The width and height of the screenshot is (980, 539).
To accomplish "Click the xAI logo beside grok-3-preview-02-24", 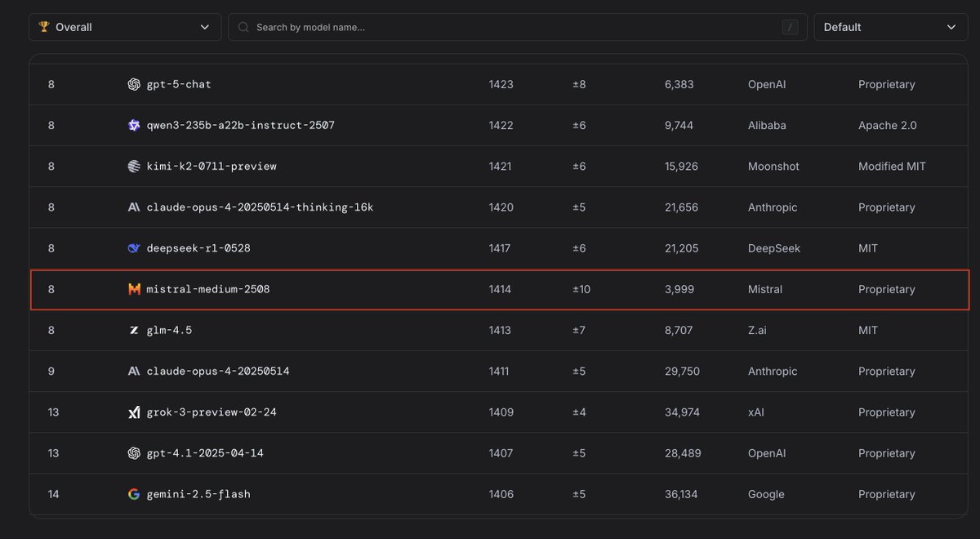I will (x=134, y=412).
